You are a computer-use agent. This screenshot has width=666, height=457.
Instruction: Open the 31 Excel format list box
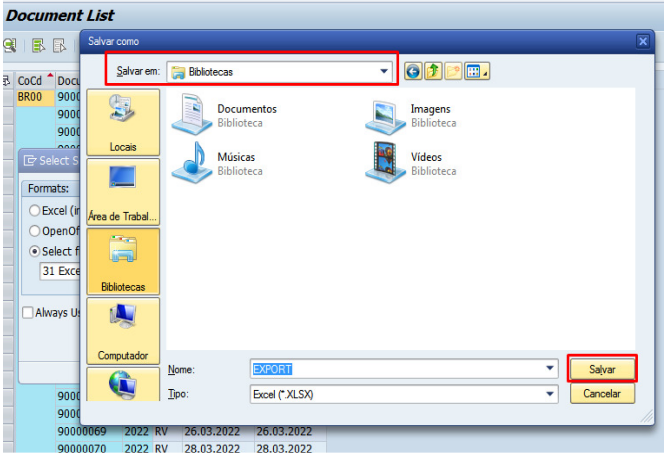click(60, 271)
